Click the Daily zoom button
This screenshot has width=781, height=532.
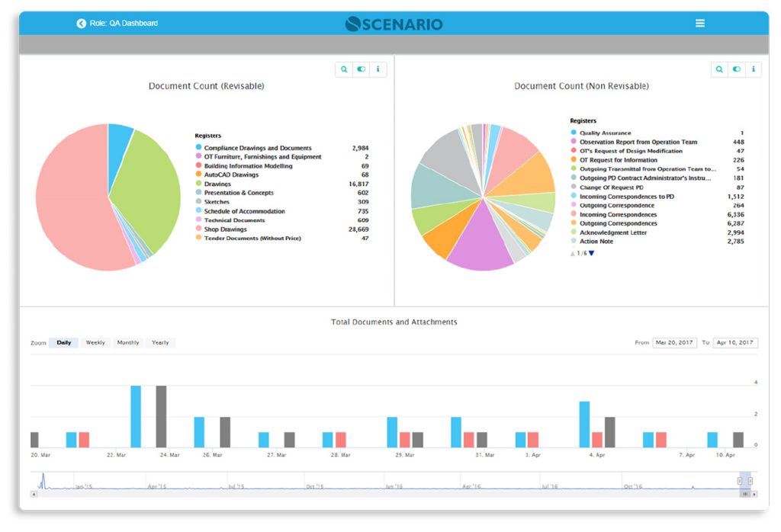coord(64,342)
